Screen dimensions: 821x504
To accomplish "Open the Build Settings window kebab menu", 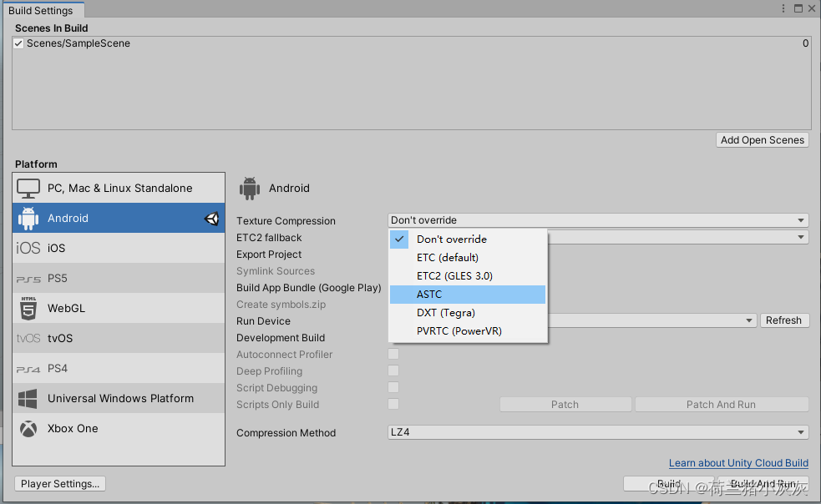I will coord(783,8).
